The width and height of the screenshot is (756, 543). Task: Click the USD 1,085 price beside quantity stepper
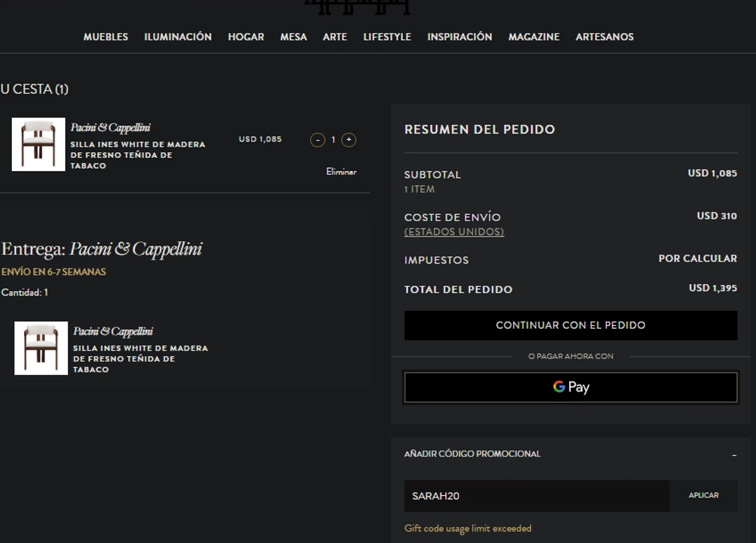click(260, 139)
